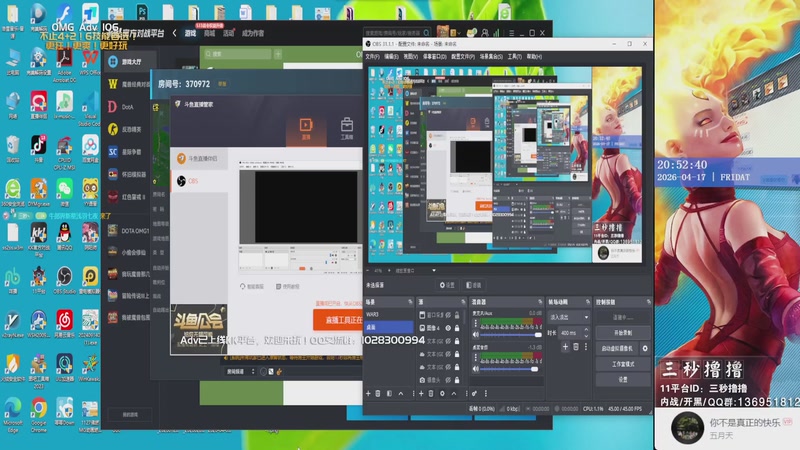Open source 滤镜 filters button above docks

pos(474,285)
